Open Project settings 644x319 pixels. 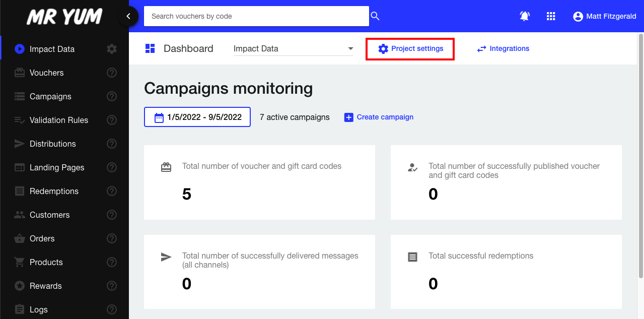tap(410, 49)
